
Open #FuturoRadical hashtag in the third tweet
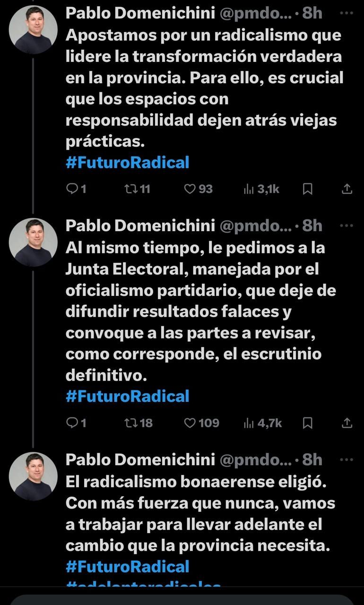point(127,566)
